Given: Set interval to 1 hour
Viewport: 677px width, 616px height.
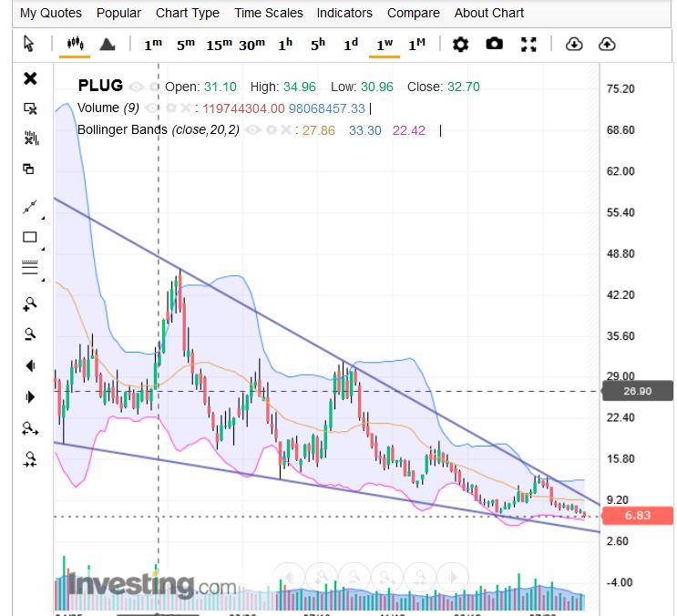Looking at the screenshot, I should (285, 44).
